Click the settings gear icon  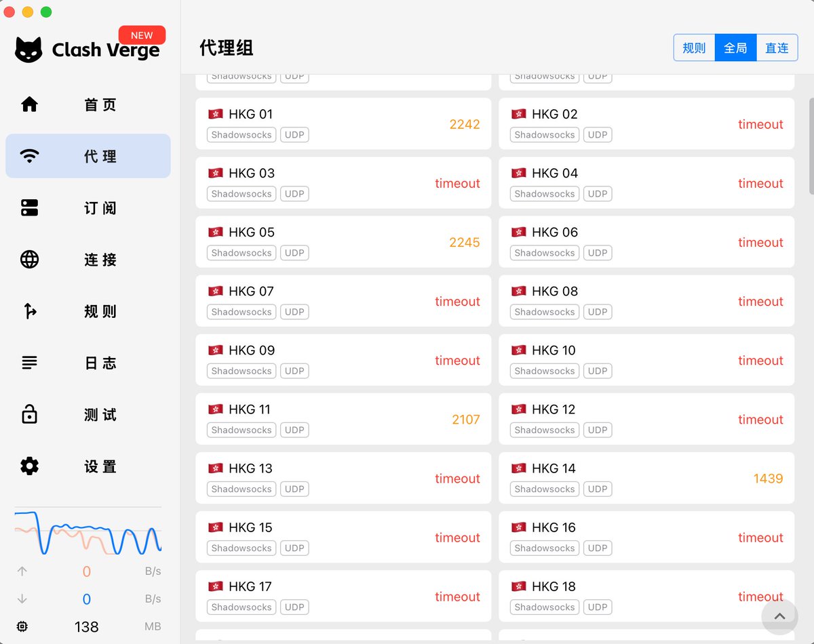click(x=30, y=466)
